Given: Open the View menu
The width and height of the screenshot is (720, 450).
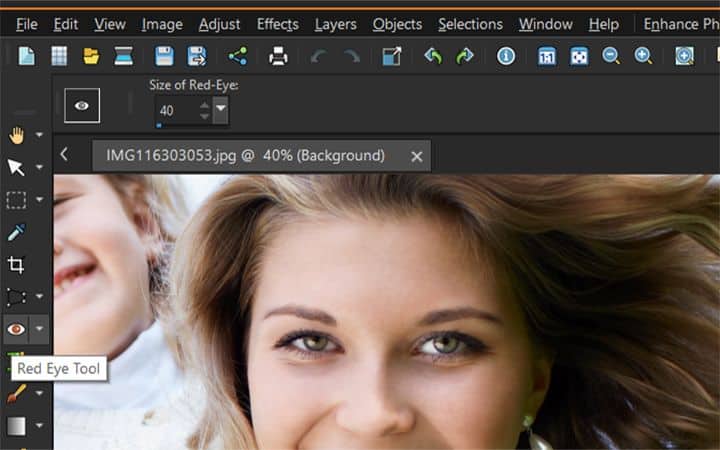Looking at the screenshot, I should tap(110, 24).
